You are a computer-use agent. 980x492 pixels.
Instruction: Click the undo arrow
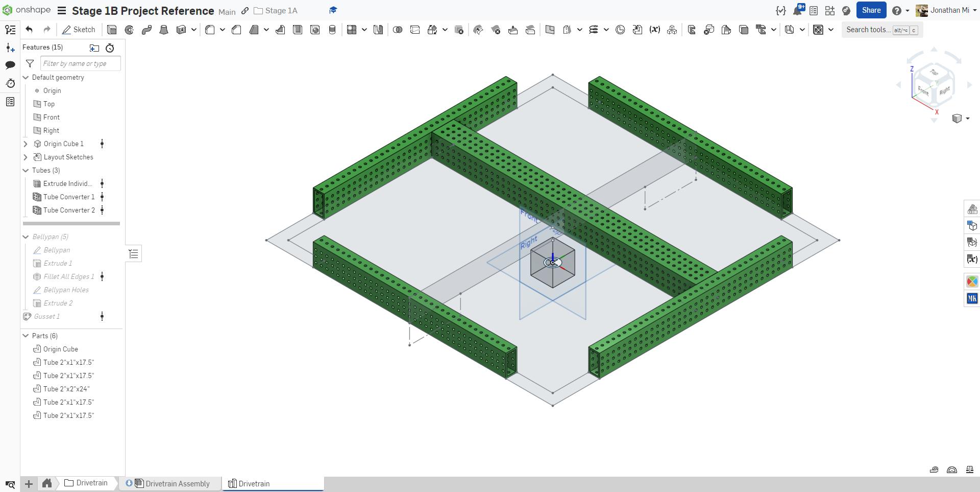29,30
